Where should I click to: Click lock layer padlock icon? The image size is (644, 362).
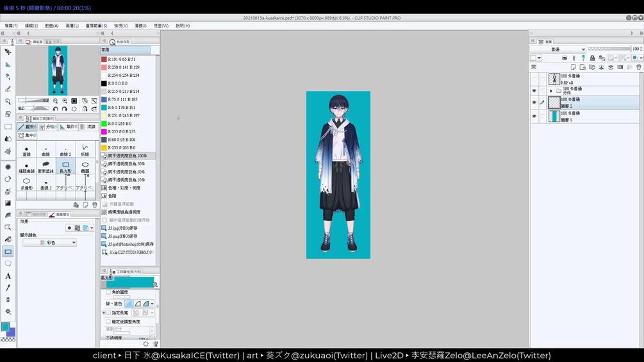[592, 58]
